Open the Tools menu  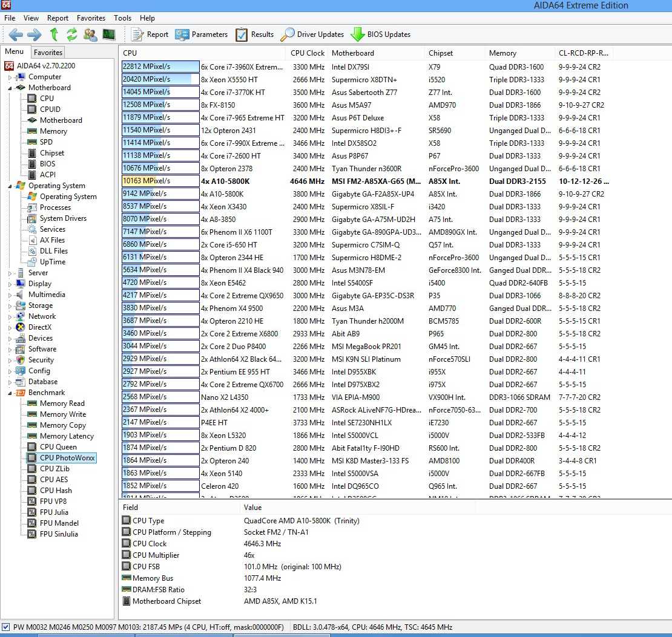pos(122,18)
